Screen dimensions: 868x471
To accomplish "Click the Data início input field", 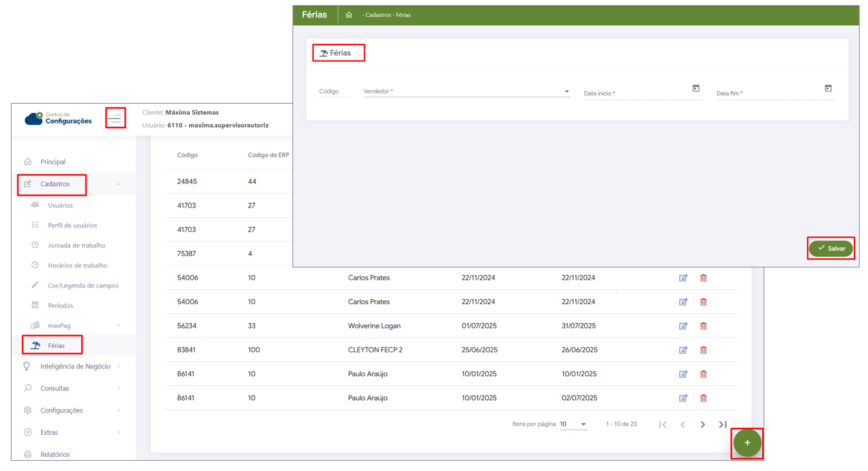I will pos(635,93).
